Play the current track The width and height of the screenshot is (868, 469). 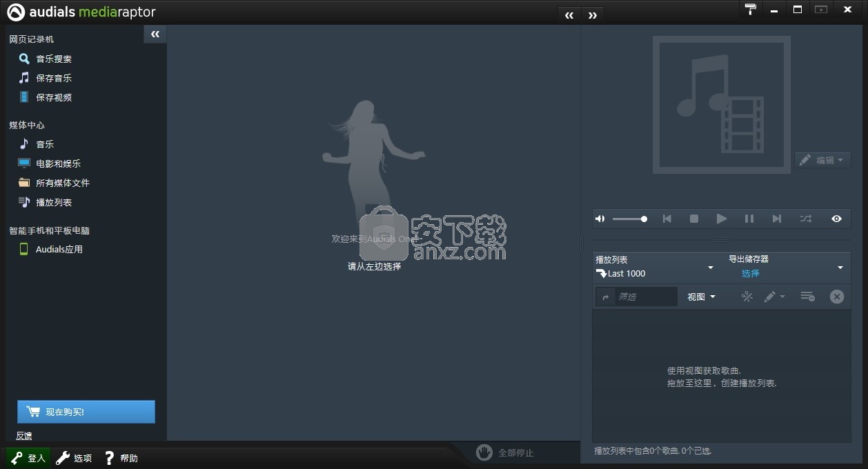pos(722,219)
